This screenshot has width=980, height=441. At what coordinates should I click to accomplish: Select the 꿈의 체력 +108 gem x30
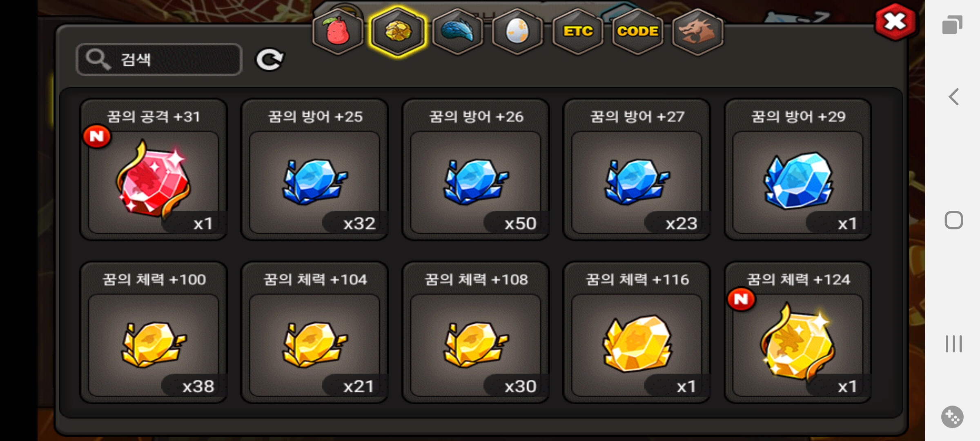476,332
